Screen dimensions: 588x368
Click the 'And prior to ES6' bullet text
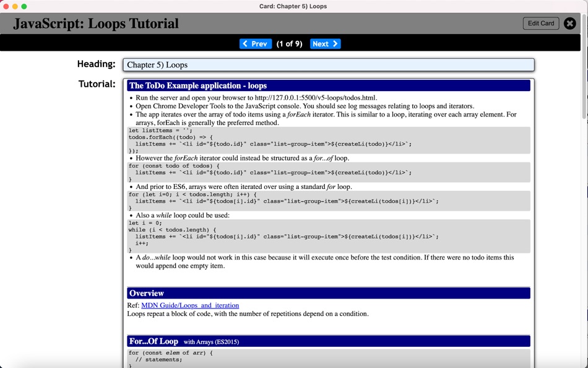tap(244, 186)
